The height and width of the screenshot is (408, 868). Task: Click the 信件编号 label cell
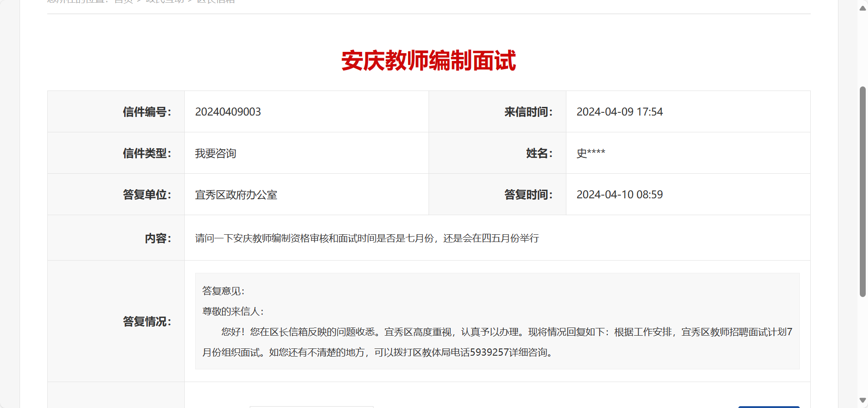(x=146, y=112)
